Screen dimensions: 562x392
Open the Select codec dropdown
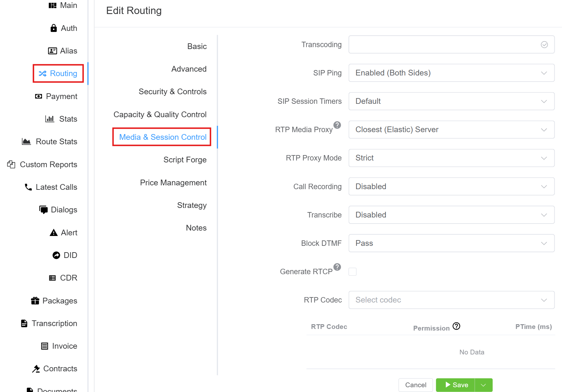451,300
